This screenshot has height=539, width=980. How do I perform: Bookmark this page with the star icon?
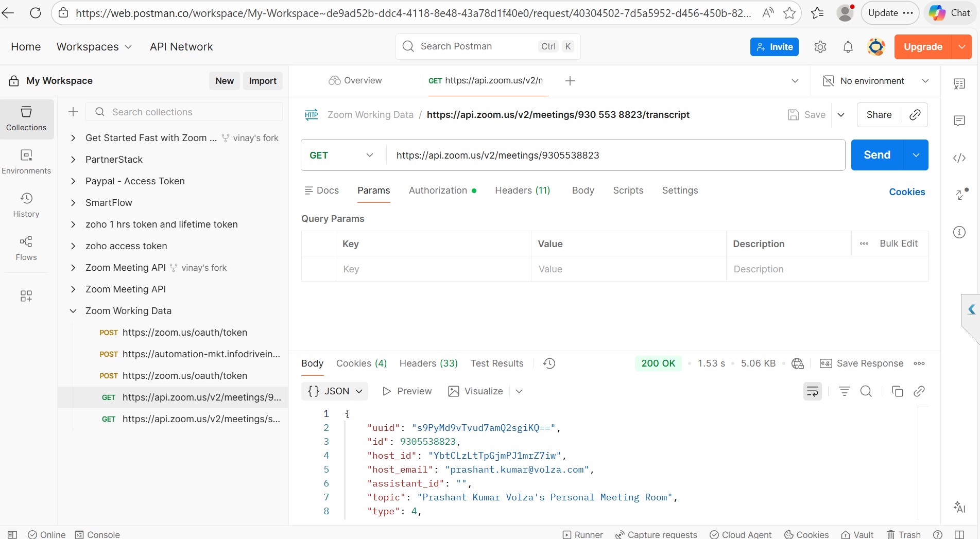click(x=789, y=13)
